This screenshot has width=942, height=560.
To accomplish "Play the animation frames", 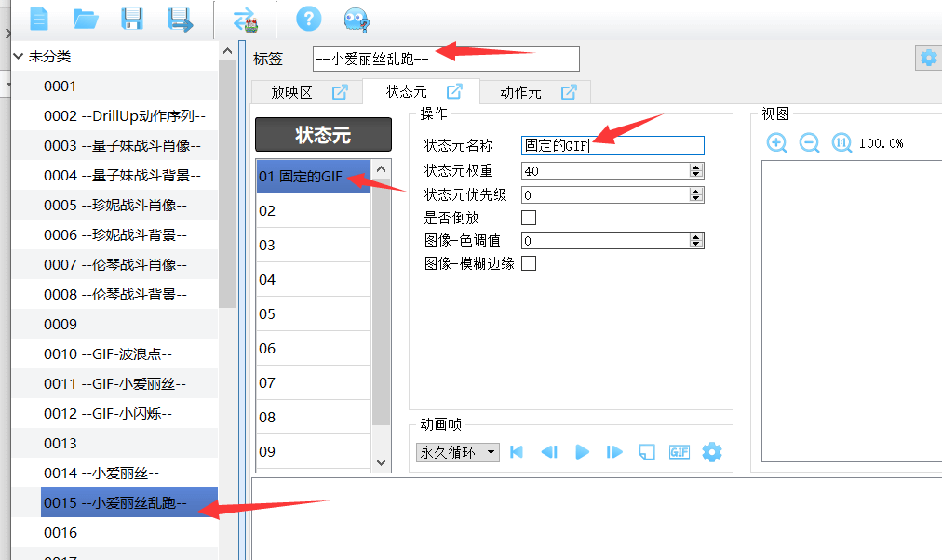I will pos(582,452).
